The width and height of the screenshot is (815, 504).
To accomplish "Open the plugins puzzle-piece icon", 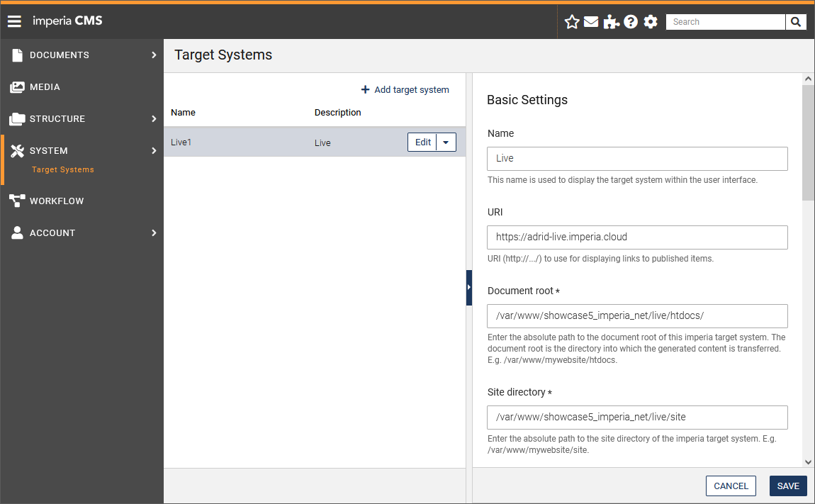I will (611, 22).
